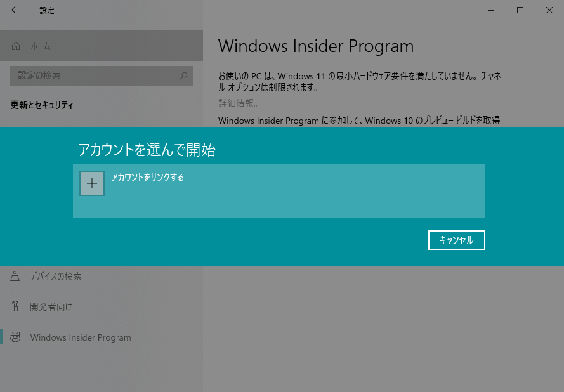Click the キャンセル button
This screenshot has height=392, width=564.
point(456,240)
